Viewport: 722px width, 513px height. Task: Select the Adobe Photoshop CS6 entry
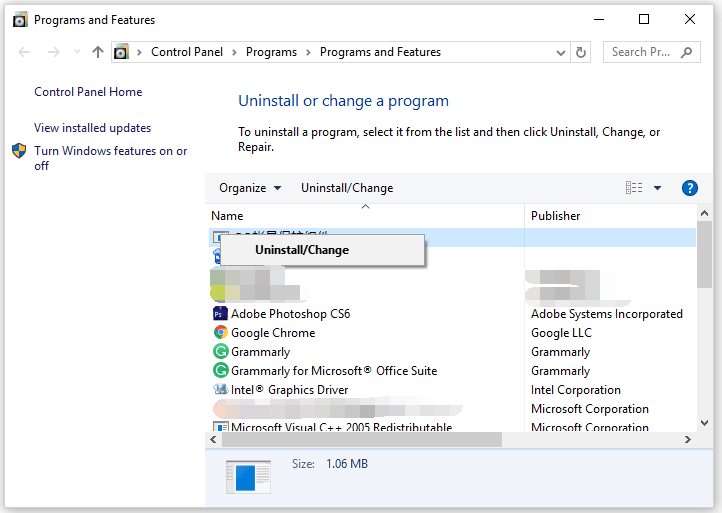[291, 314]
